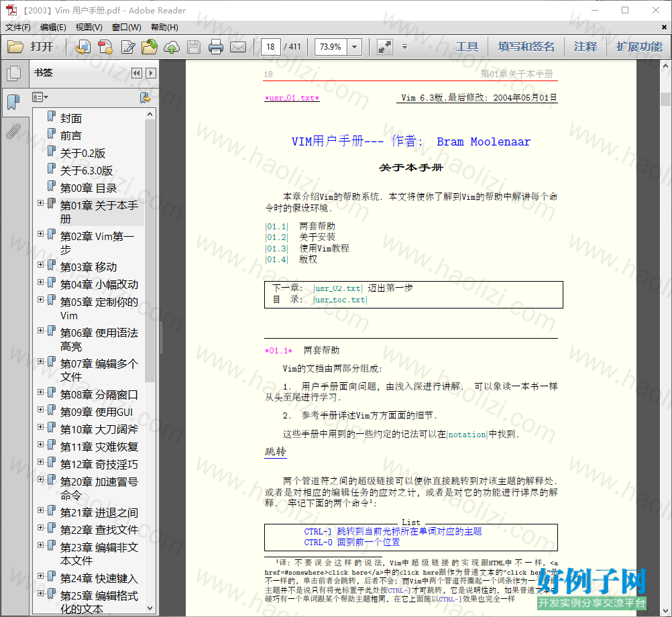Screen dimensions: 672x617
Task: Click the Adobe Reader title bar icon
Action: click(11, 10)
